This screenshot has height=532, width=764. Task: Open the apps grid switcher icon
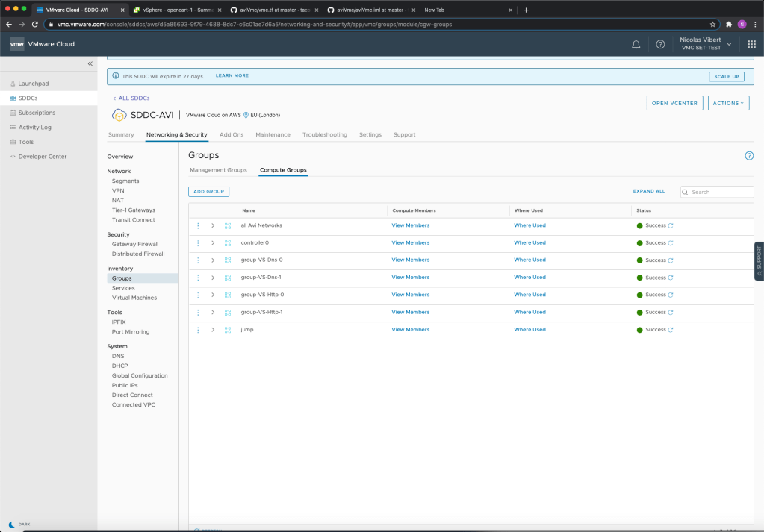[x=751, y=44]
